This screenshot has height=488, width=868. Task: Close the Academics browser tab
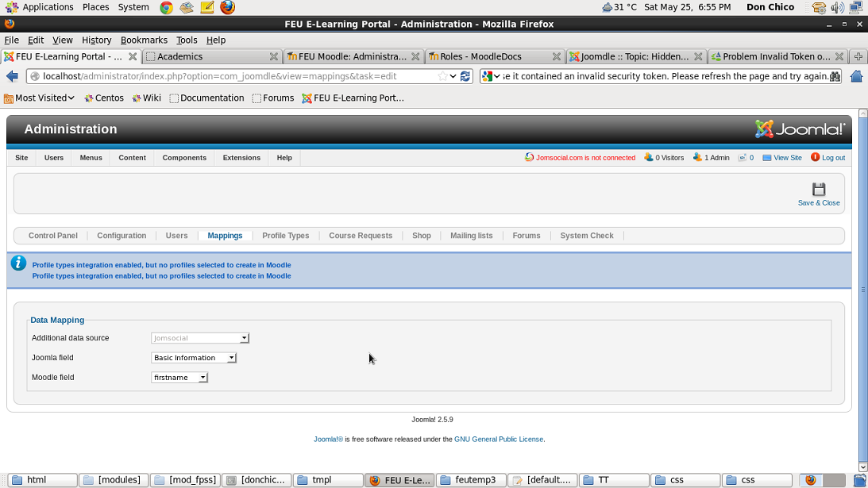274,56
